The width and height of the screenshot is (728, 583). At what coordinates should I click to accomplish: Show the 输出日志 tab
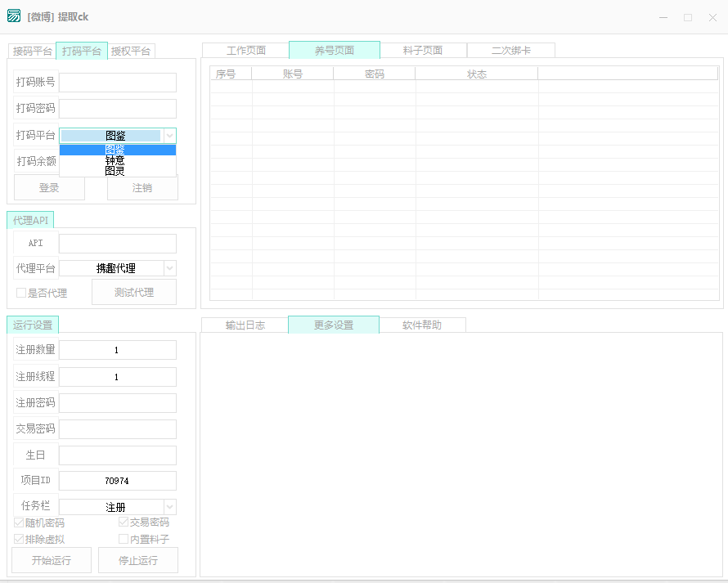pyautogui.click(x=245, y=325)
